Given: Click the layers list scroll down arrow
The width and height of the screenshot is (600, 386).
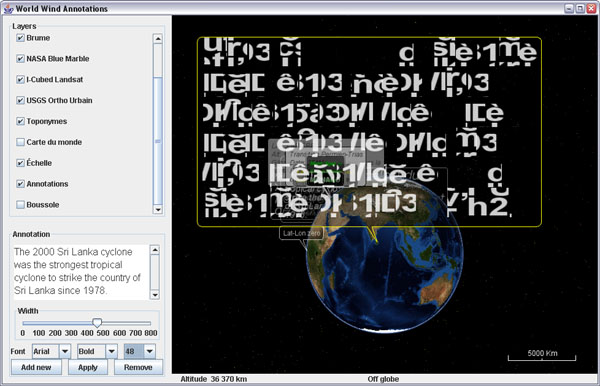Looking at the screenshot, I should (x=158, y=210).
